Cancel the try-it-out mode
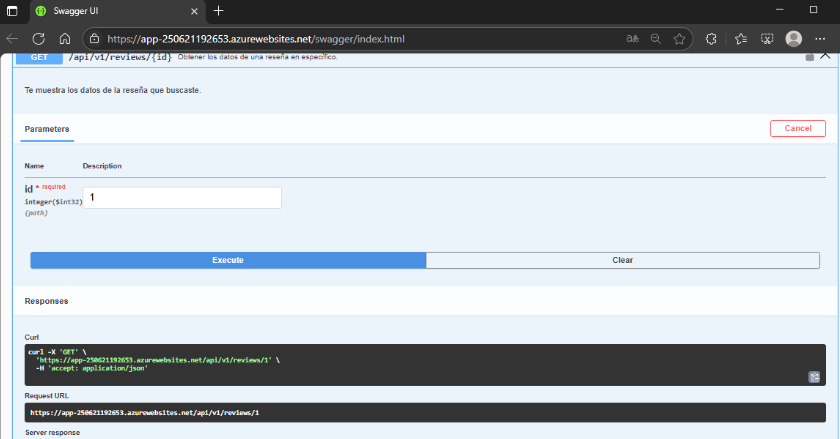The height and width of the screenshot is (439, 840). [798, 129]
